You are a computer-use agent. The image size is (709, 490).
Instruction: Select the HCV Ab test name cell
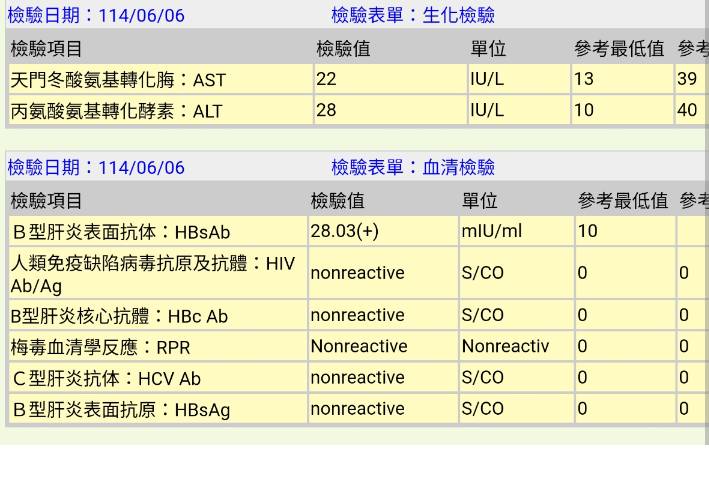(105, 378)
